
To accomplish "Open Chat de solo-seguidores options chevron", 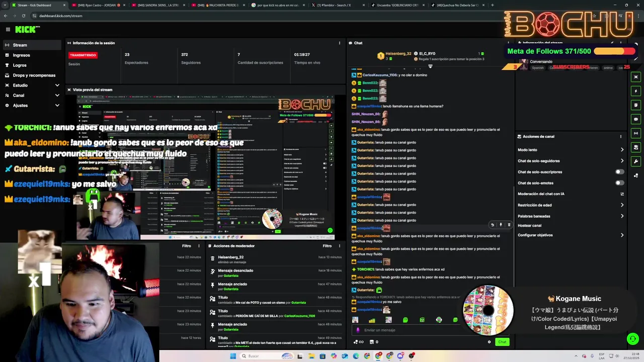I will (x=622, y=161).
